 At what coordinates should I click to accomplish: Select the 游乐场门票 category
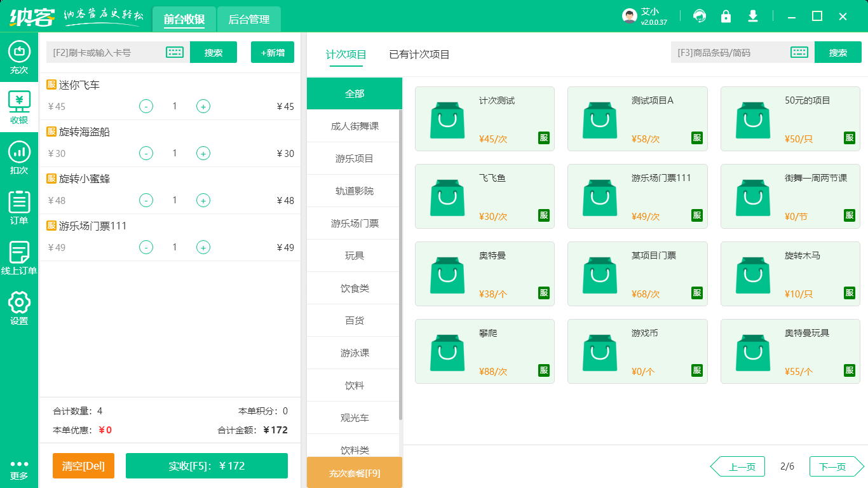354,223
